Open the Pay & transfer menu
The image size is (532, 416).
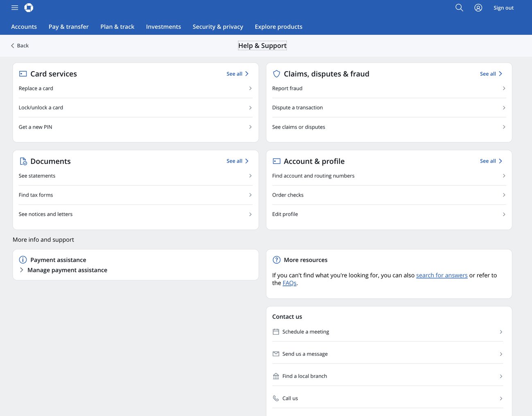pos(68,27)
